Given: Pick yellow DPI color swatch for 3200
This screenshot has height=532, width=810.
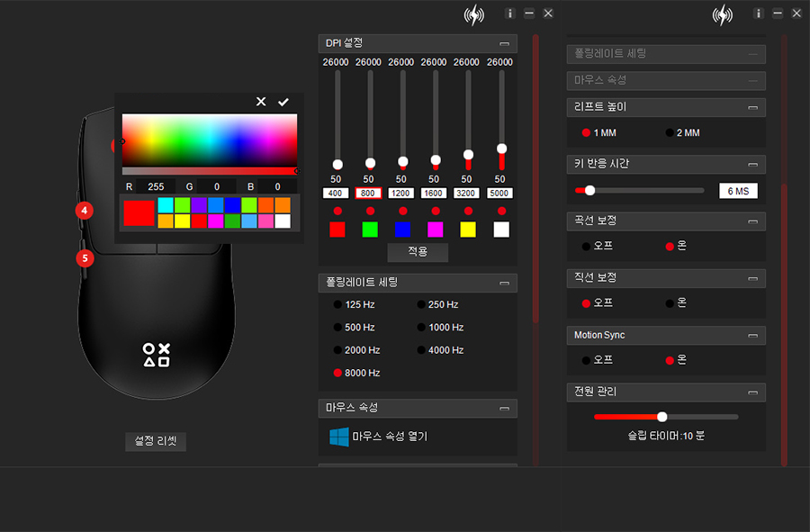Looking at the screenshot, I should [x=468, y=230].
